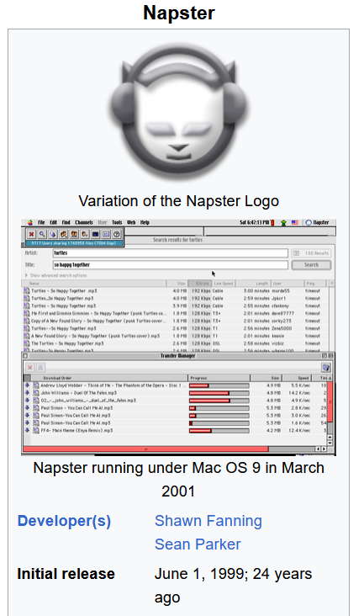Click file icon of John Williams download
Image resolution: width=364 pixels, height=616 pixels.
tap(35, 393)
